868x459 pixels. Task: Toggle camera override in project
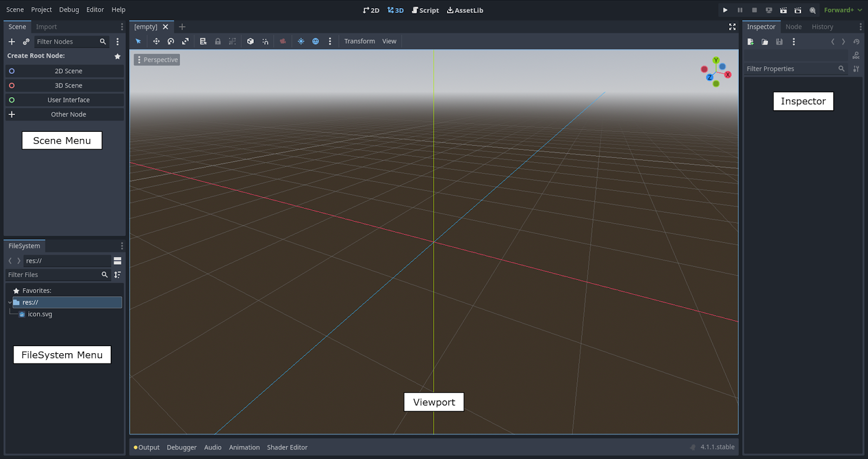click(283, 41)
